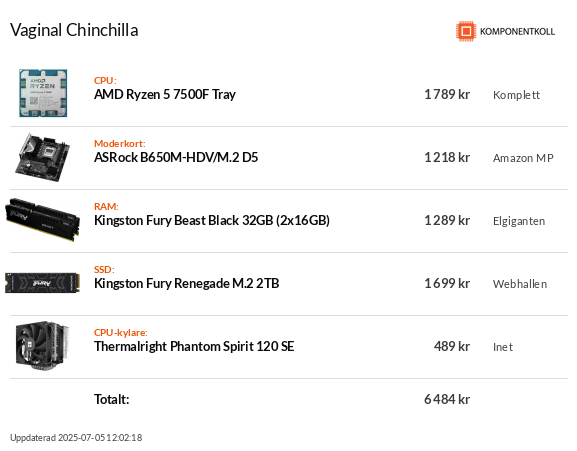
Task: Click the Kingston Fury SSD image
Action: (42, 283)
